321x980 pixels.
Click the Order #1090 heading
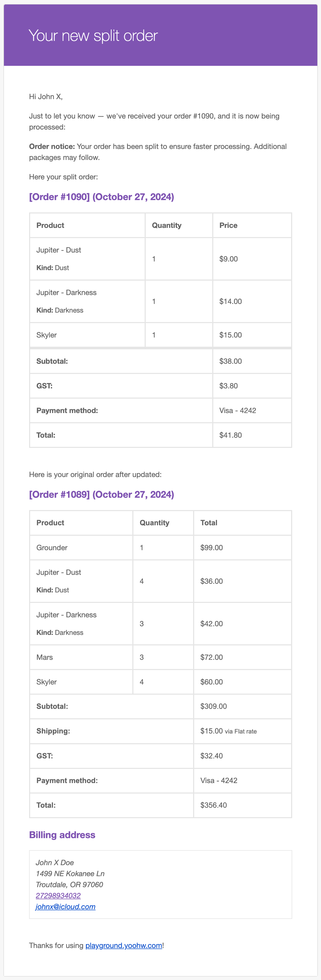(x=102, y=197)
